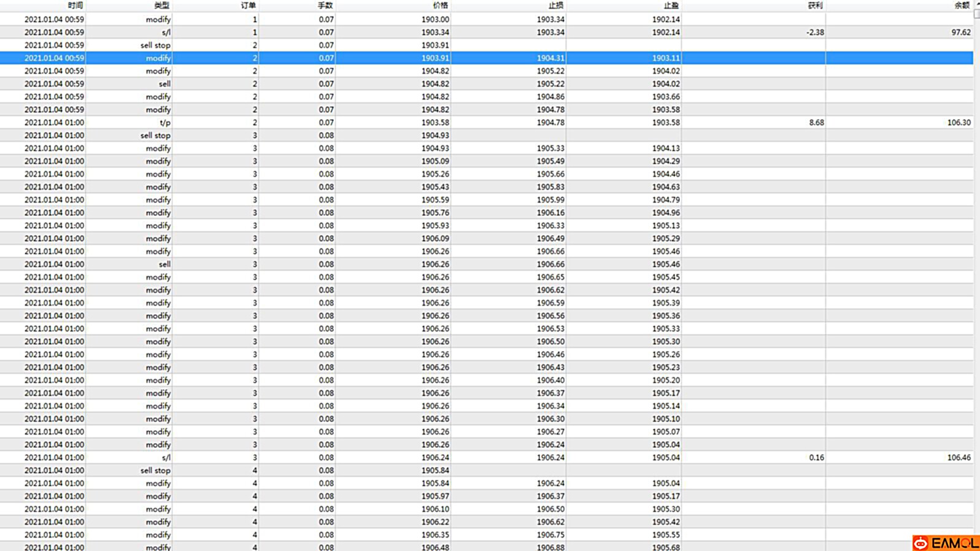Select the profit value 8.68
This screenshot has height=551, width=980.
(816, 123)
